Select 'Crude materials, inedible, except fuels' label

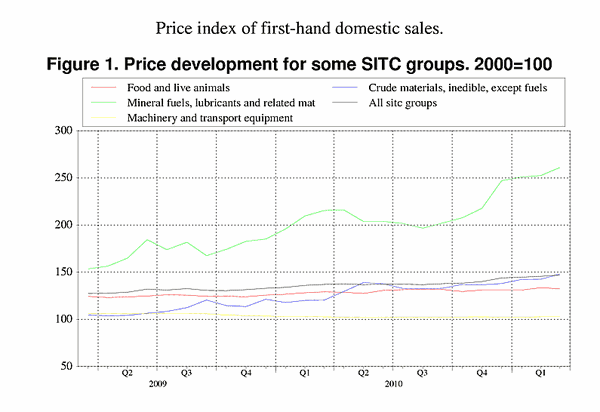458,88
